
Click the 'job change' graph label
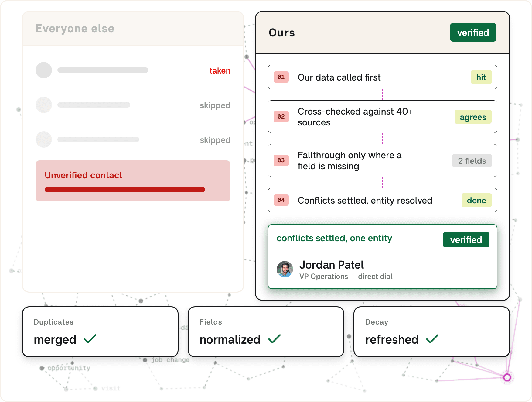pyautogui.click(x=170, y=360)
